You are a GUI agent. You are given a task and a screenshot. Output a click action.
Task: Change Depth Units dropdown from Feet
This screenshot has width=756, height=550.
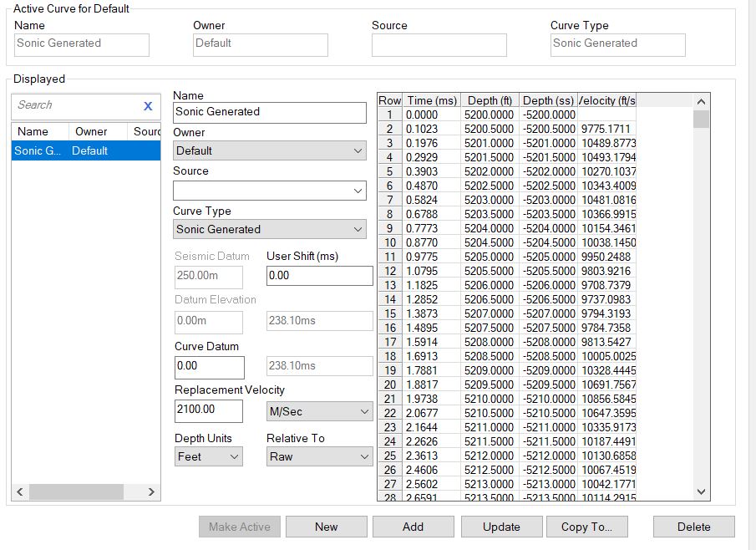(x=208, y=456)
